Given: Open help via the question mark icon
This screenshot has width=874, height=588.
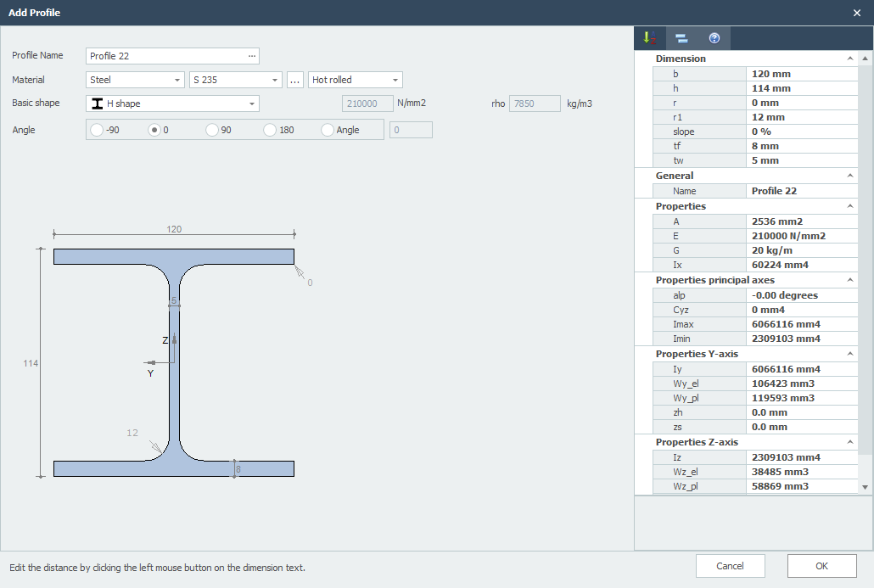Looking at the screenshot, I should [x=714, y=37].
